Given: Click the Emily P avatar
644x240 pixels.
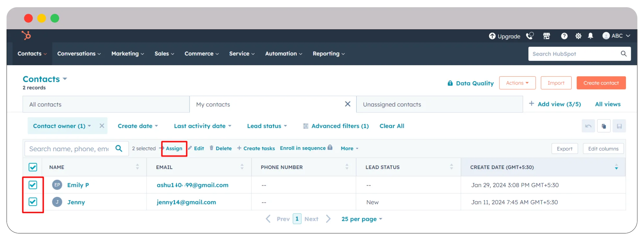Looking at the screenshot, I should [x=57, y=185].
